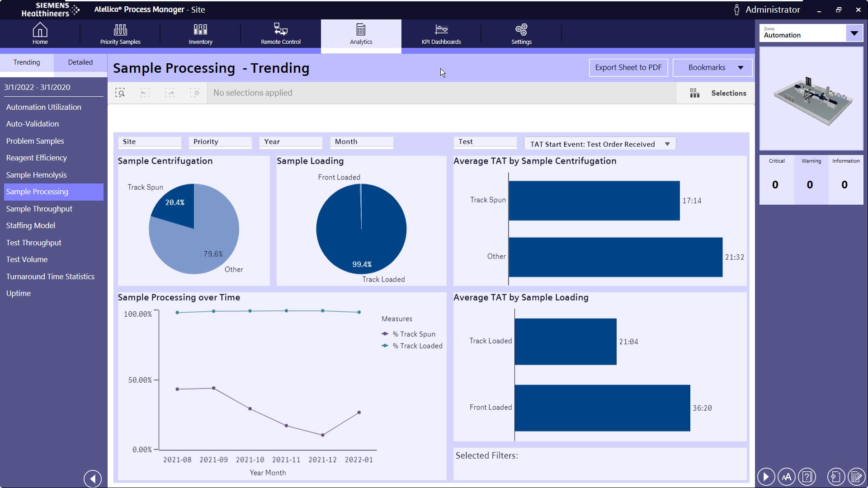868x488 pixels.
Task: Click the help book icon
Action: pyautogui.click(x=807, y=477)
